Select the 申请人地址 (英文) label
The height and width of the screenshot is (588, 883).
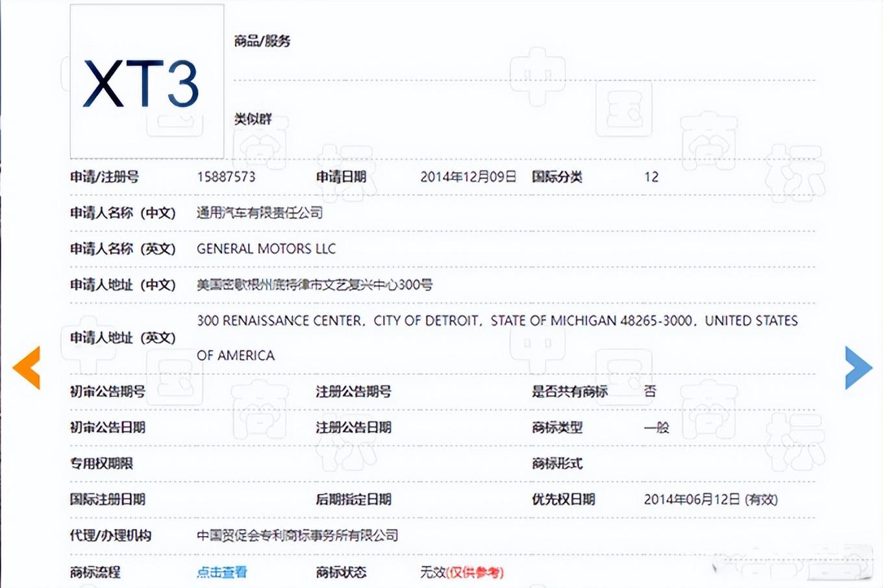[x=123, y=337]
